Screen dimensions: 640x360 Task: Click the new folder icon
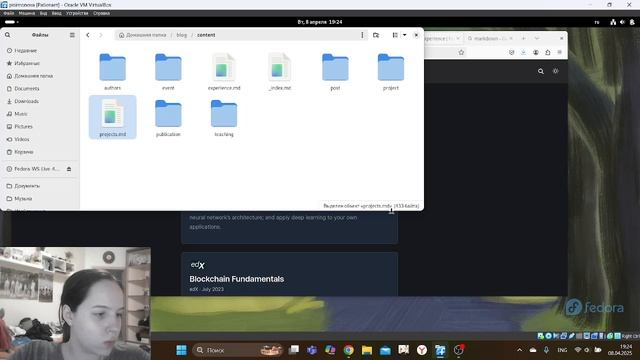coord(376,35)
